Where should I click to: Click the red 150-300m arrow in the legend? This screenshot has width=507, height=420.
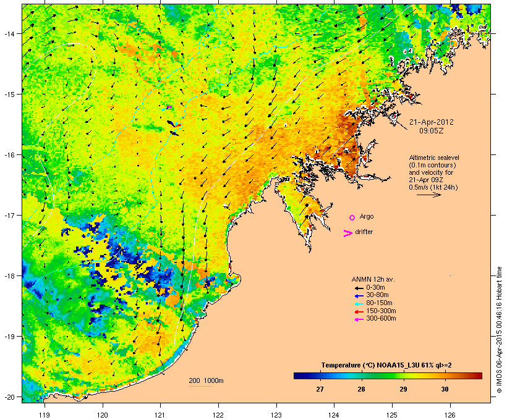[359, 312]
